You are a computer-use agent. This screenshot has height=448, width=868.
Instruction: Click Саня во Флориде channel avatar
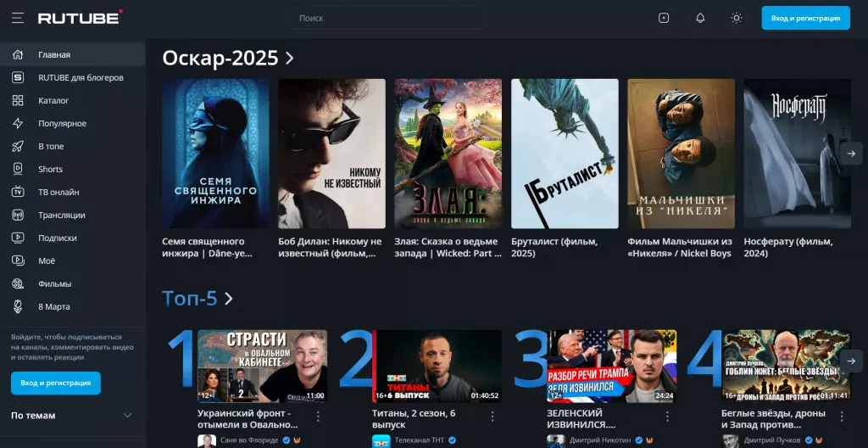(x=207, y=441)
